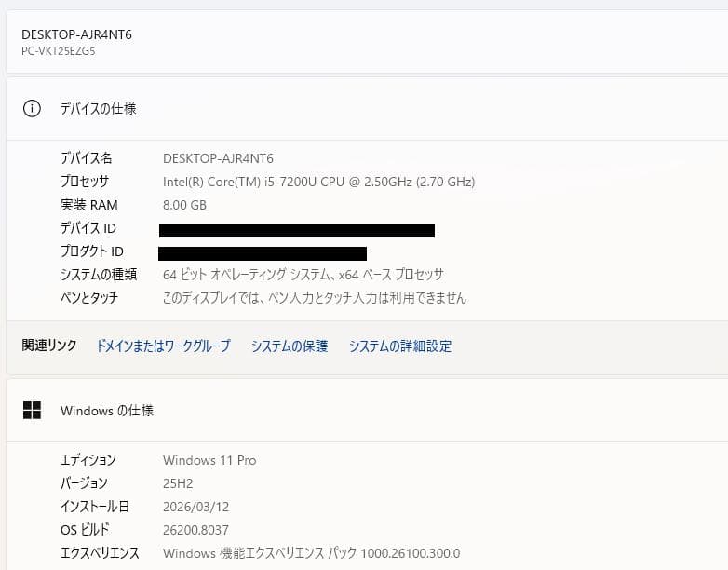
Task: Click the ペンとタッチ label
Action: [89, 297]
